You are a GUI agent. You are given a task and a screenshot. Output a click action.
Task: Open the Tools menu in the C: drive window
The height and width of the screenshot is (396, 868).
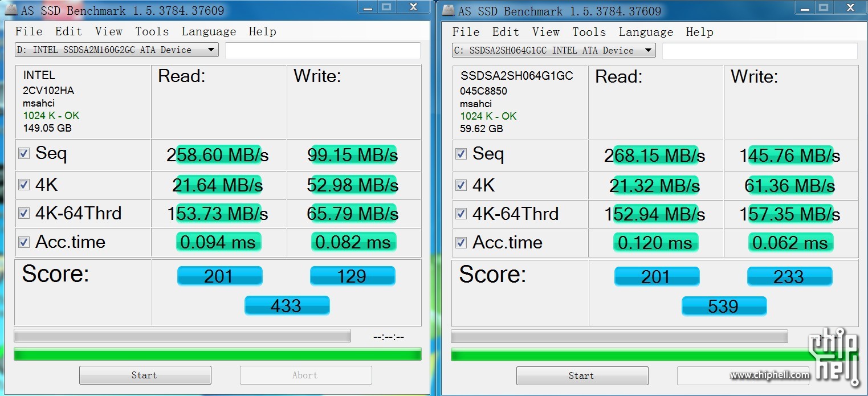pyautogui.click(x=589, y=32)
